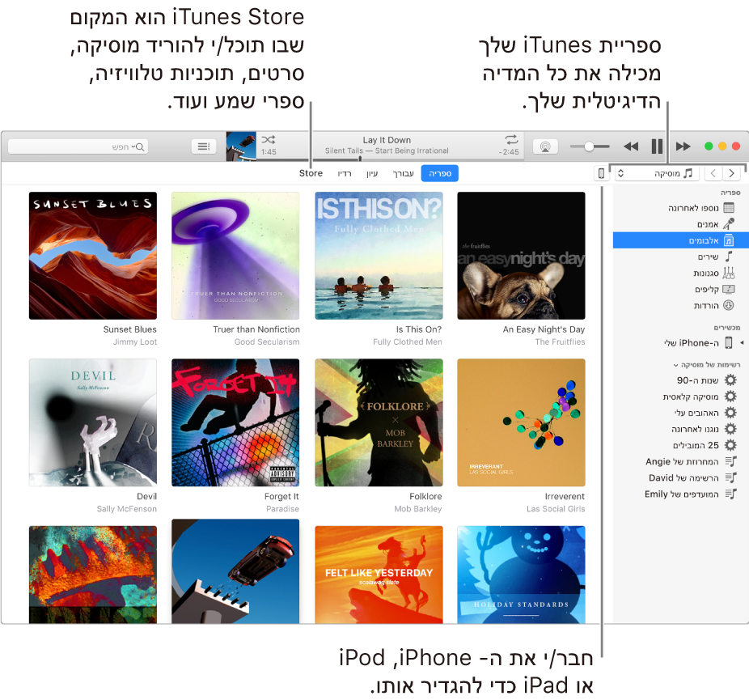Open the Holiday Standards album cover
The height and width of the screenshot is (700, 749).
[521, 575]
